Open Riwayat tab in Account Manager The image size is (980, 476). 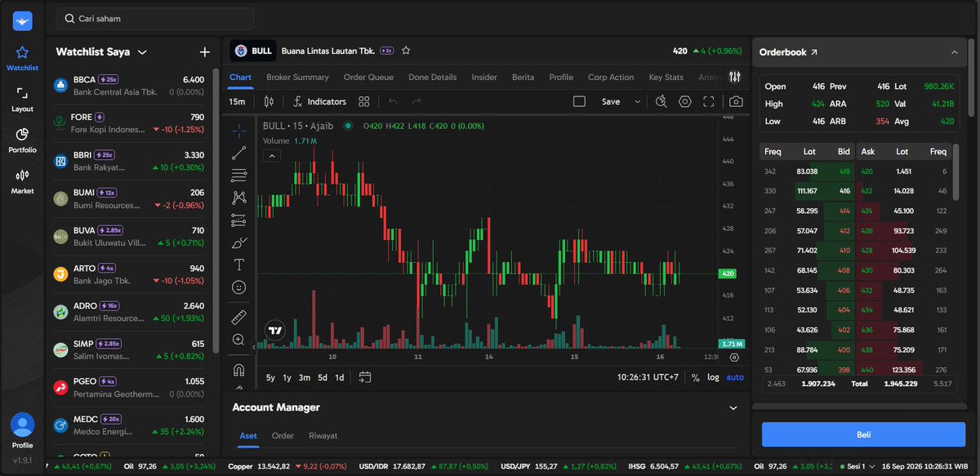click(323, 436)
